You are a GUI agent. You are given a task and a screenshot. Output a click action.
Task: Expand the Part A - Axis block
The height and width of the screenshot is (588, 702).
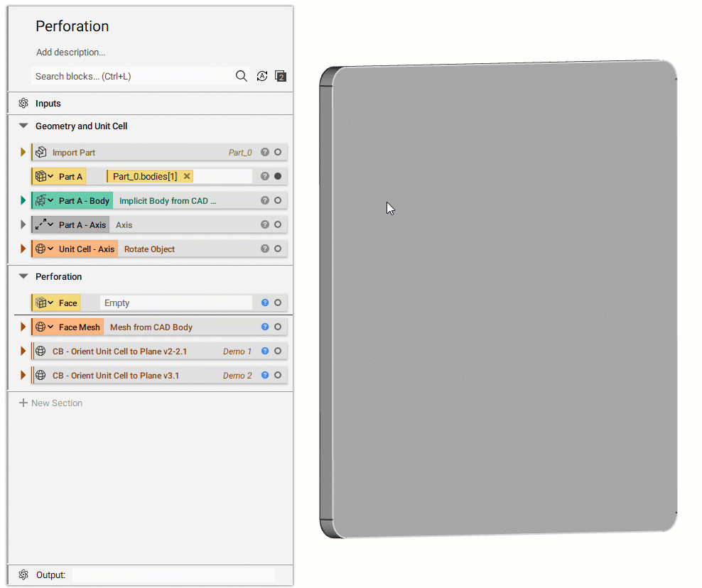23,224
